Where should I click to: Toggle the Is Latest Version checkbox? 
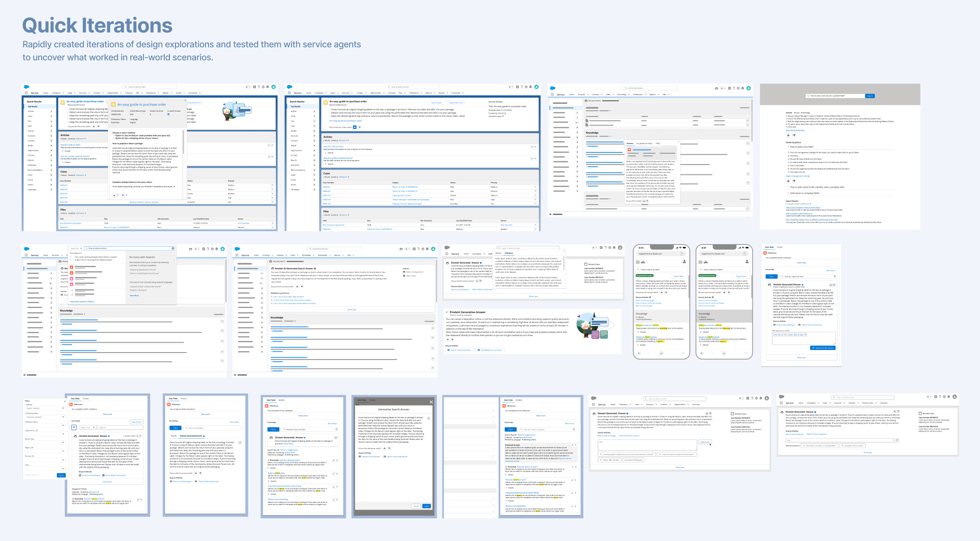coord(169,114)
